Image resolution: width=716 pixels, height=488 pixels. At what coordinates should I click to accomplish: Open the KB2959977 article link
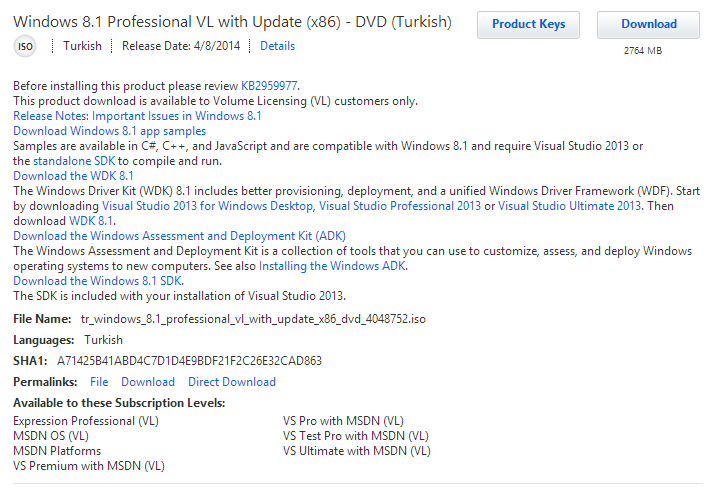(269, 86)
